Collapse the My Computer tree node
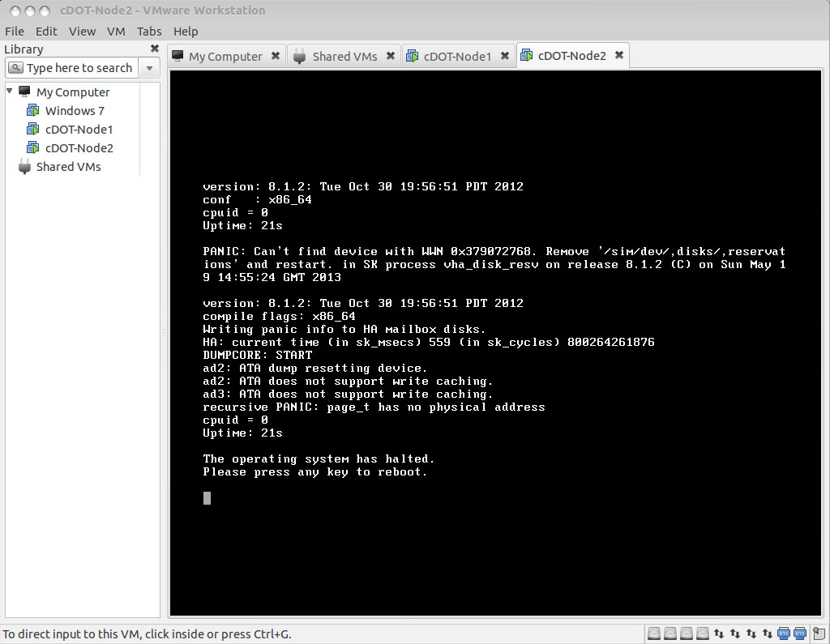Image resolution: width=830 pixels, height=644 pixels. tap(9, 91)
